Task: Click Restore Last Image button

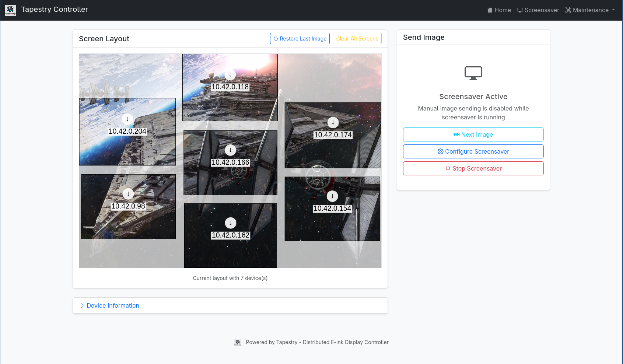Action: (300, 39)
